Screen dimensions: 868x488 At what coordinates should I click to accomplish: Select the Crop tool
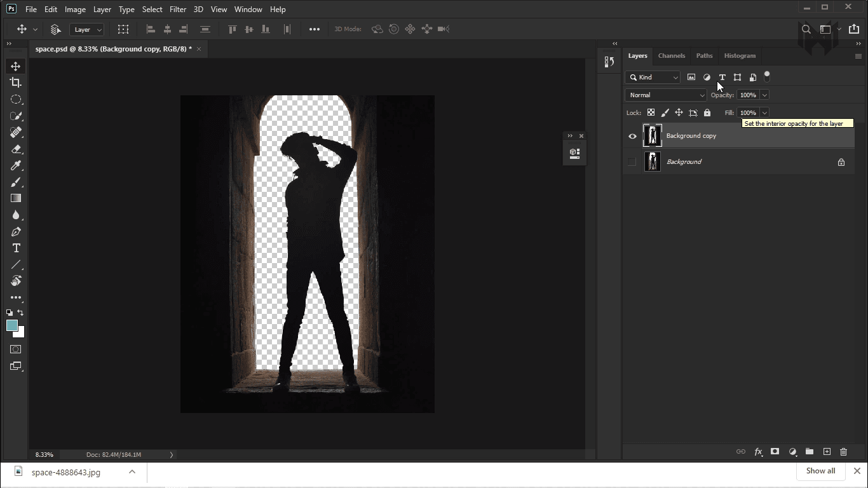click(16, 83)
